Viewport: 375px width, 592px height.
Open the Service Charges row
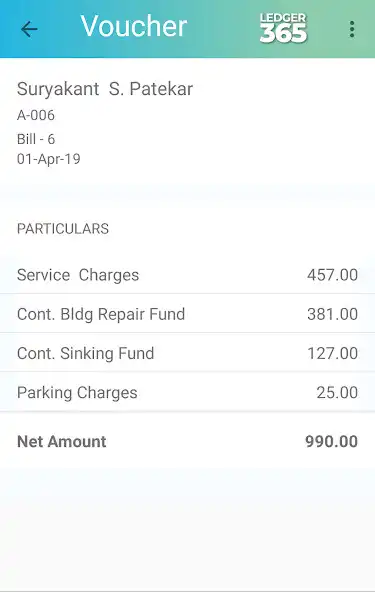coord(187,274)
